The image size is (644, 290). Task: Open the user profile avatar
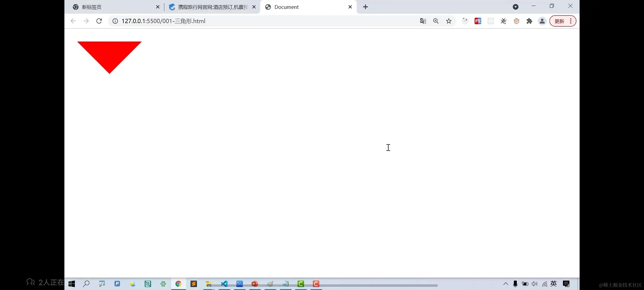point(542,21)
